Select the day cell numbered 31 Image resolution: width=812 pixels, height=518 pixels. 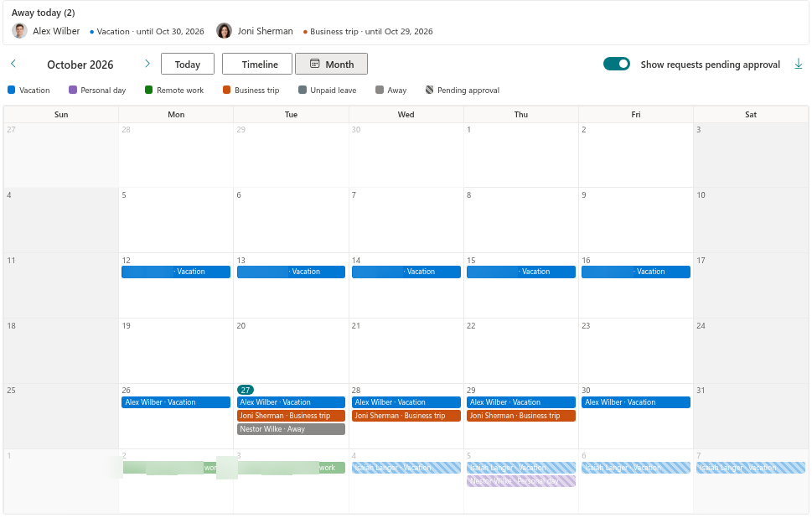(x=751, y=416)
